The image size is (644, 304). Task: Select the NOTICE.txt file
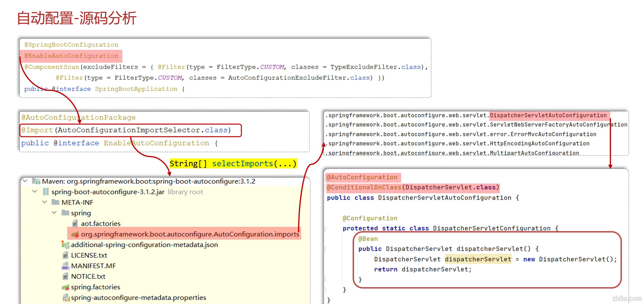click(x=88, y=276)
